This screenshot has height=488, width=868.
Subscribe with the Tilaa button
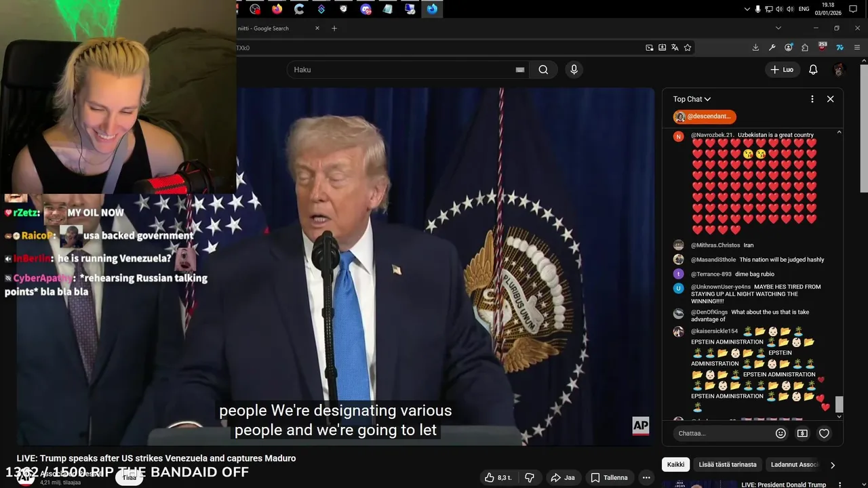[130, 478]
